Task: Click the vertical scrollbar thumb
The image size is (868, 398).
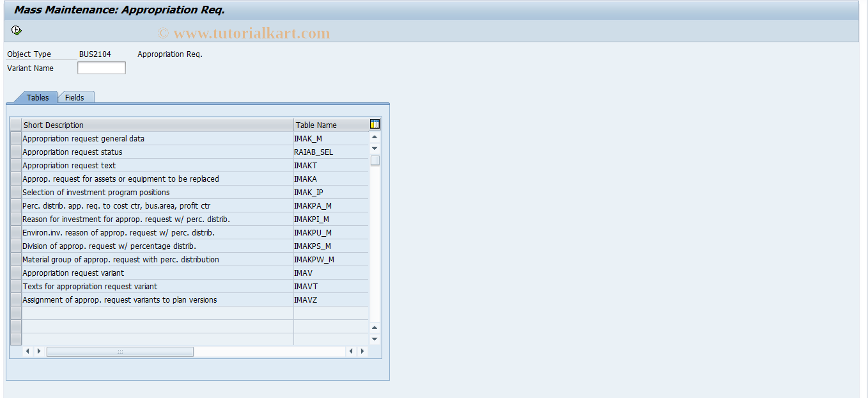Action: tap(375, 161)
